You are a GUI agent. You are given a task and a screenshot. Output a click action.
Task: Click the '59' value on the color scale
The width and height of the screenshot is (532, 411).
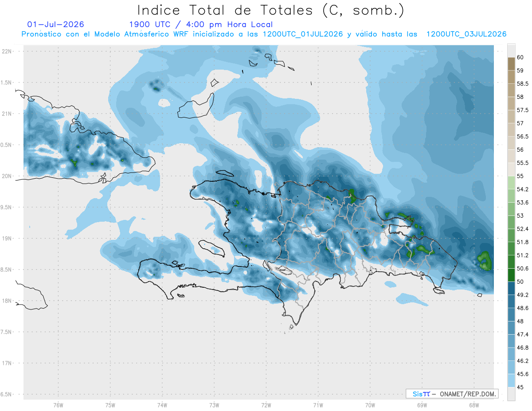point(520,70)
